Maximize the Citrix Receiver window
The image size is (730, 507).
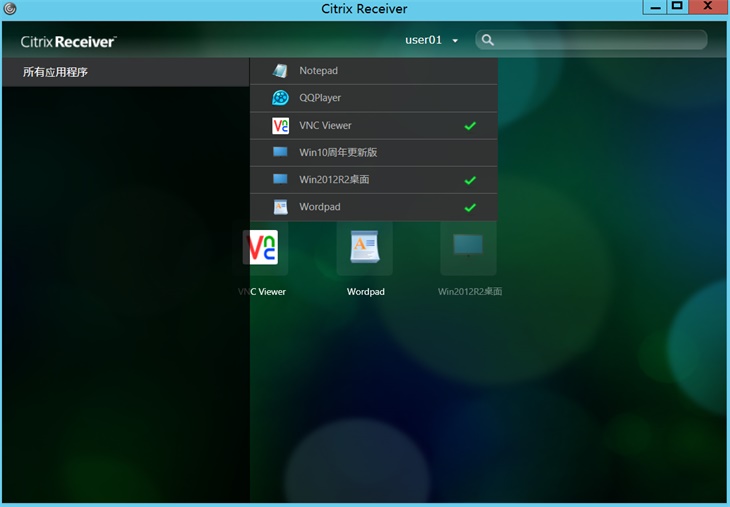point(677,7)
